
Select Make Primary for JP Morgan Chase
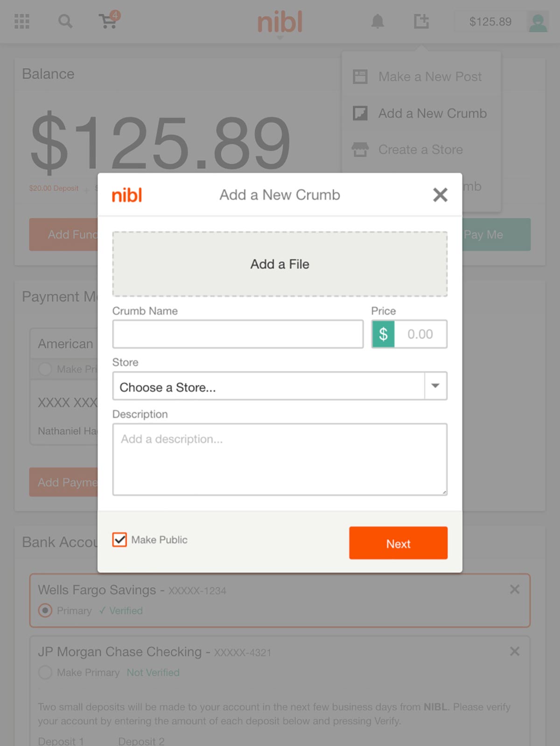pos(45,672)
